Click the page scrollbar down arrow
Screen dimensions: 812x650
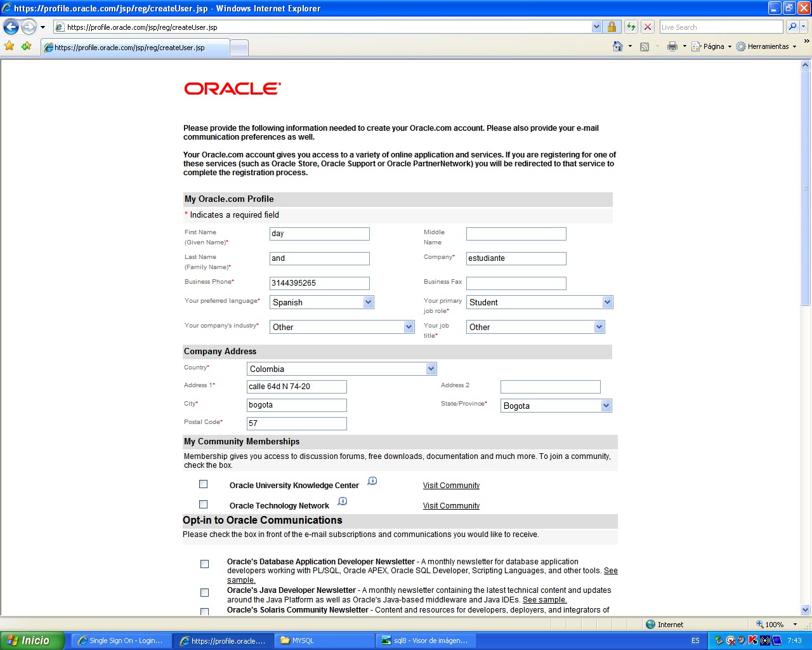click(x=806, y=610)
